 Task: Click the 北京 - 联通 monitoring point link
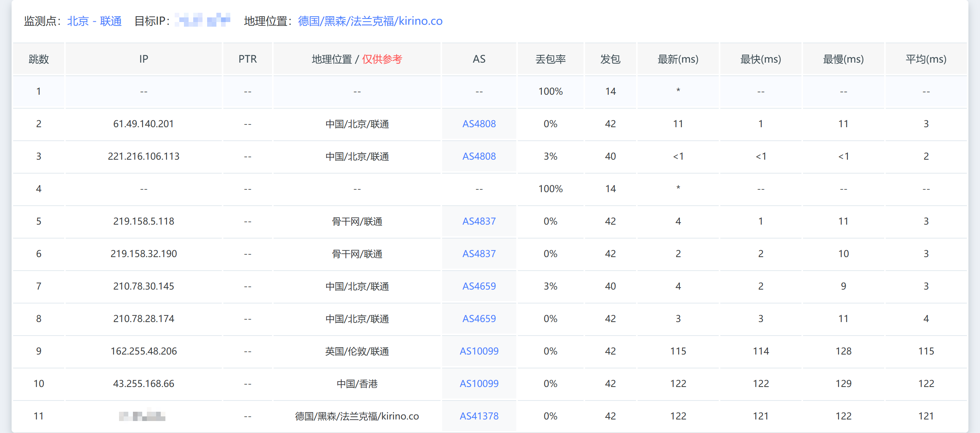[94, 21]
